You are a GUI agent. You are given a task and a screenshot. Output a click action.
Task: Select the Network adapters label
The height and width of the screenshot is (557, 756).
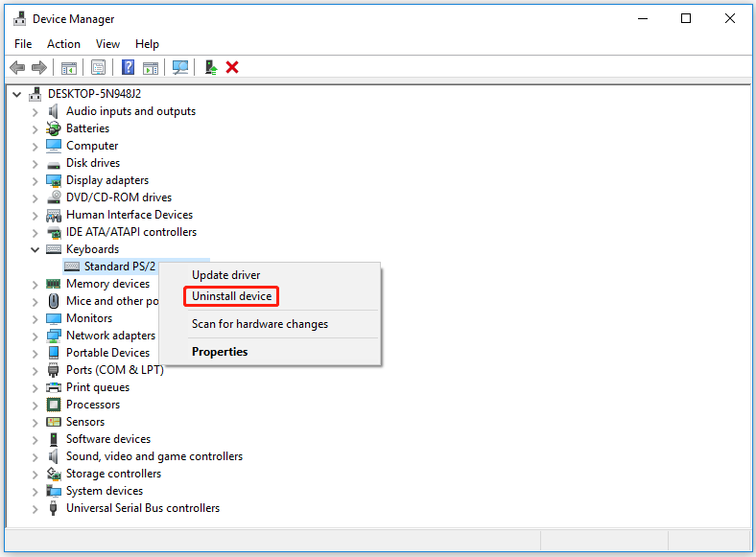pyautogui.click(x=111, y=336)
